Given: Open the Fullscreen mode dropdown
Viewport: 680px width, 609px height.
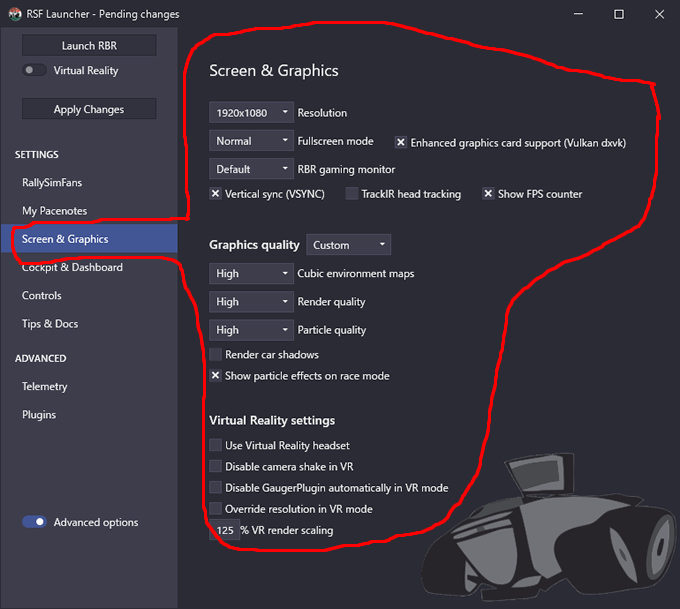Looking at the screenshot, I should [251, 141].
